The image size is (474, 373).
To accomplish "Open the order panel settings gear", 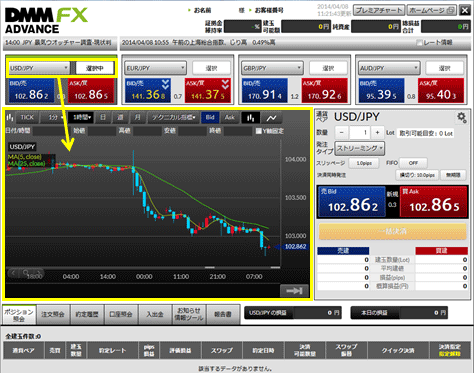I will pyautogui.click(x=461, y=117).
